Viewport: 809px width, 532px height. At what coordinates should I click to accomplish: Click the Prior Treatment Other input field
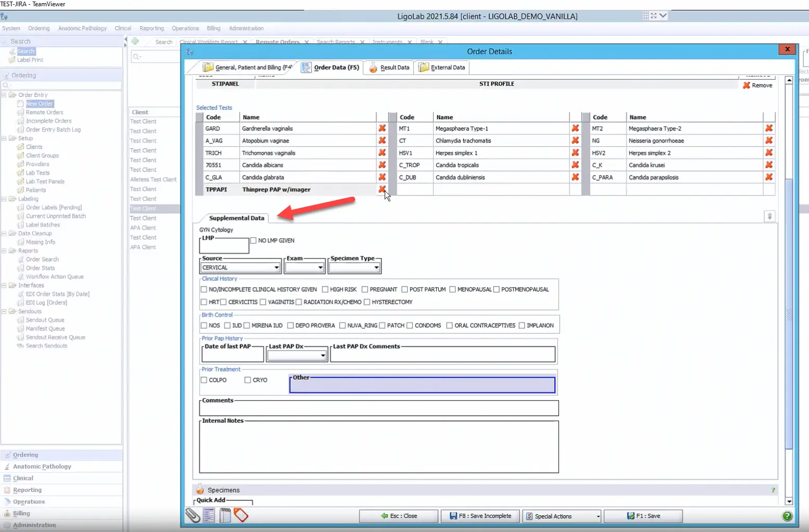point(422,385)
